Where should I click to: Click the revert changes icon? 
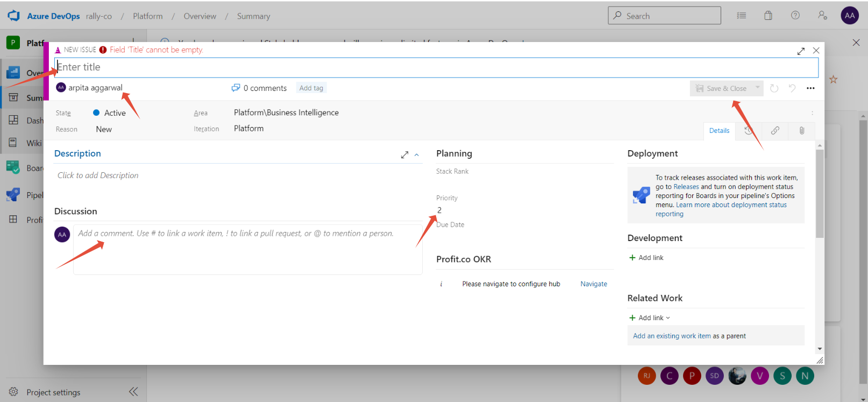(792, 88)
